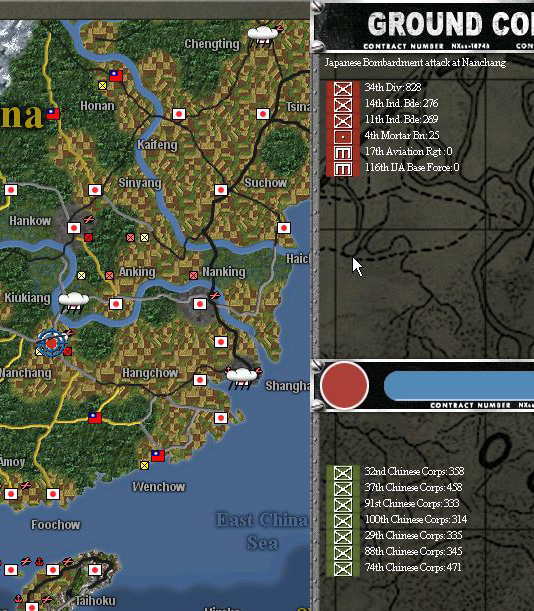Click the red unit marker left of Nanking label
The height and width of the screenshot is (611, 534).
(x=193, y=275)
